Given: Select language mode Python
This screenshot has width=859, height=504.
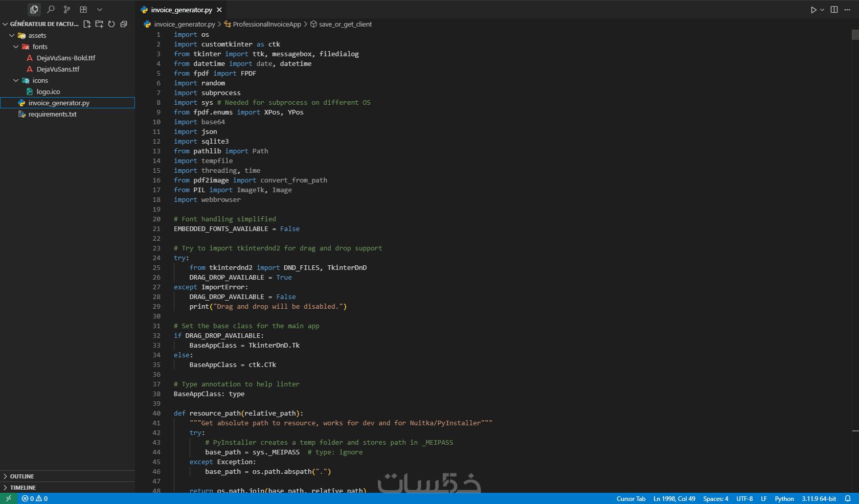Looking at the screenshot, I should pos(784,498).
